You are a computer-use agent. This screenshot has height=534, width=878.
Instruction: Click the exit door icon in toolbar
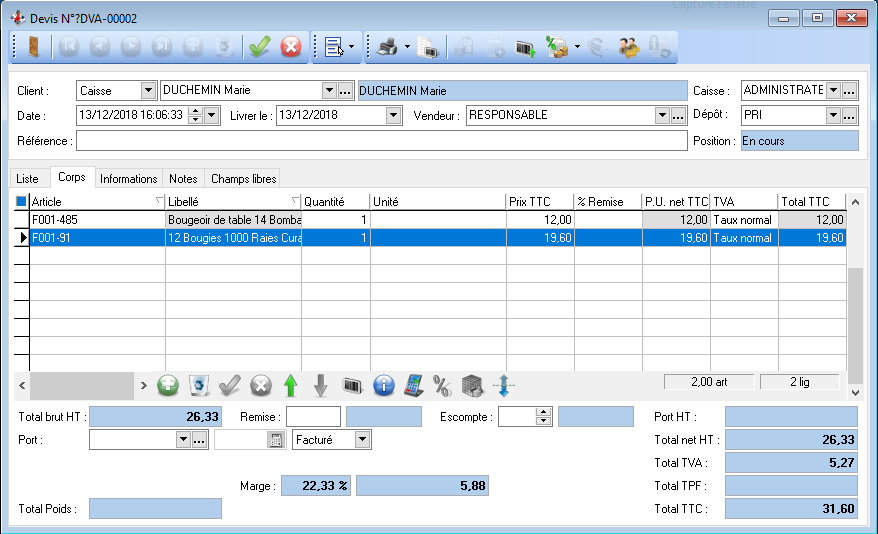[33, 47]
